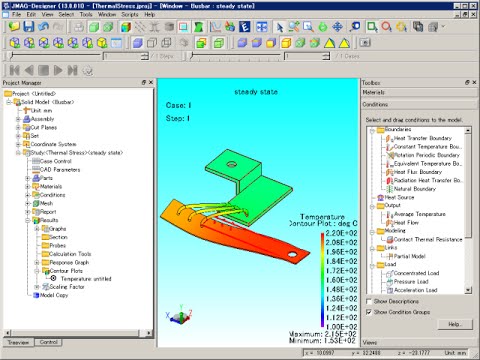Expand the Materials node in the study

[x=28, y=187]
